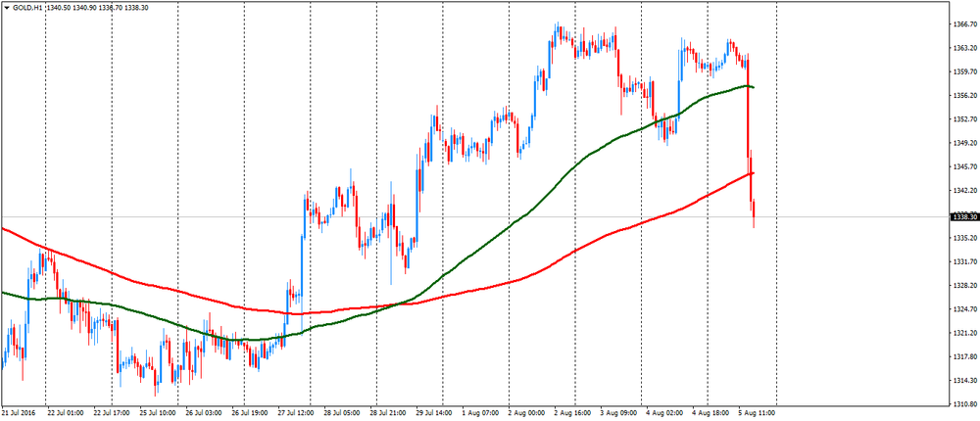Click the current price label 1338.30
980x421 pixels.
pos(963,216)
